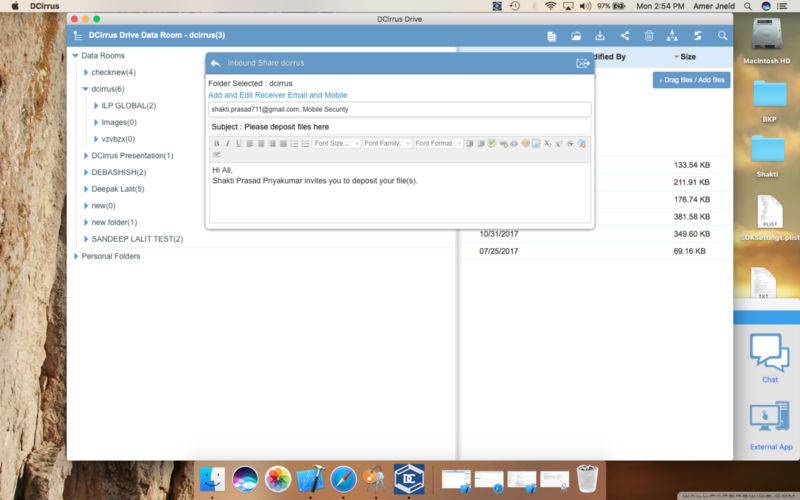Toggle bold in message editor
The image size is (800, 500).
(x=216, y=143)
